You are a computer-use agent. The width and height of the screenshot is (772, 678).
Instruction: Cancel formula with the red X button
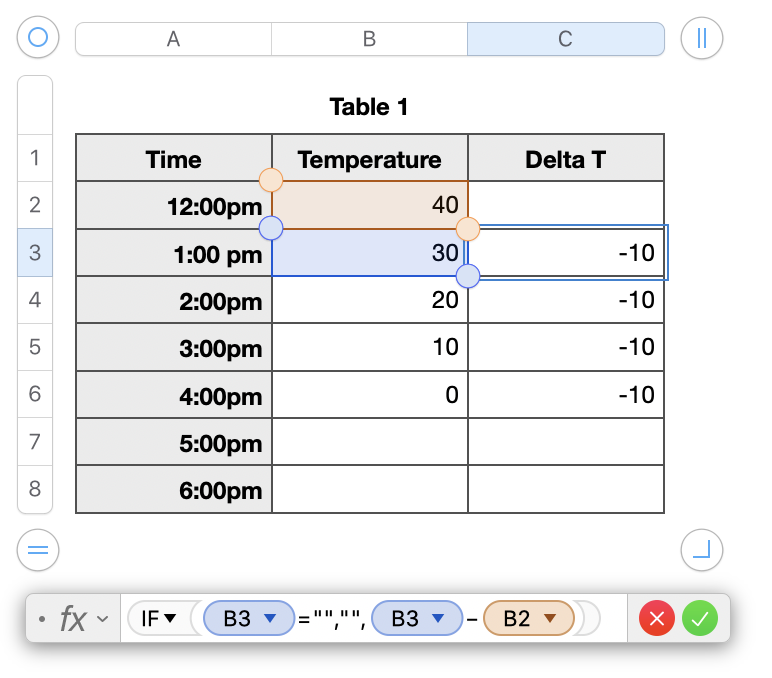click(x=657, y=619)
